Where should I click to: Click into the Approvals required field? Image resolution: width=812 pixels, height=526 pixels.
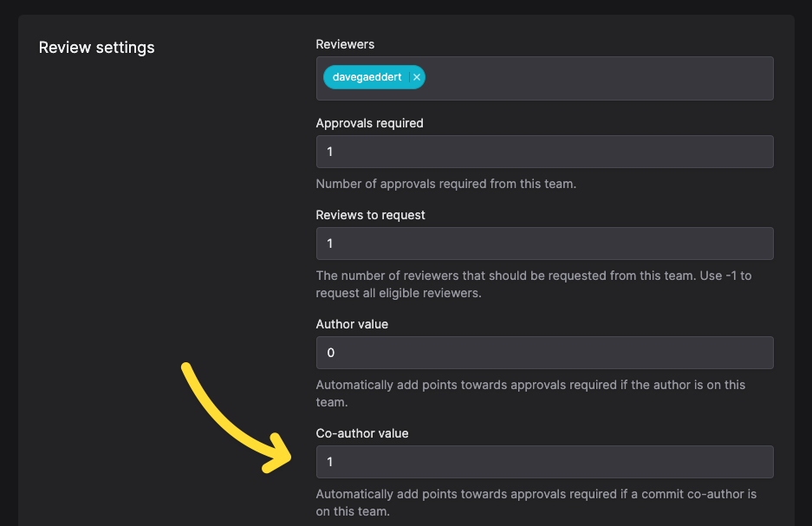(545, 152)
